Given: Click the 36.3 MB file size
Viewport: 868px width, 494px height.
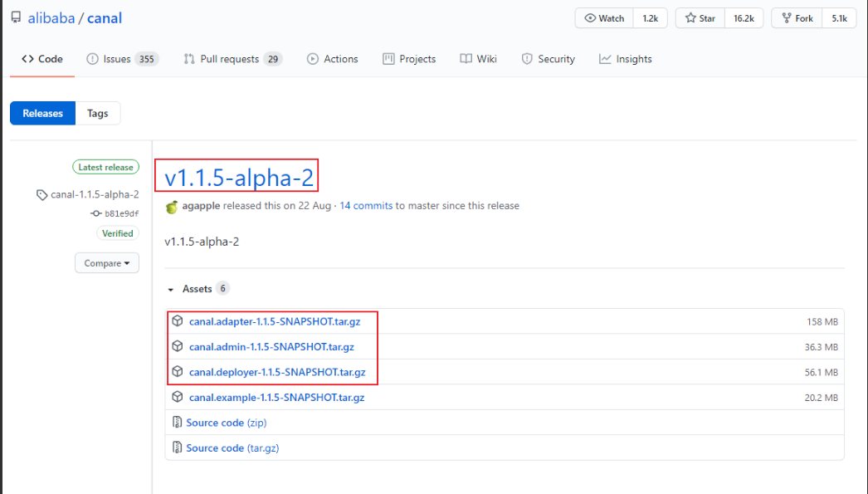Looking at the screenshot, I should pyautogui.click(x=822, y=347).
